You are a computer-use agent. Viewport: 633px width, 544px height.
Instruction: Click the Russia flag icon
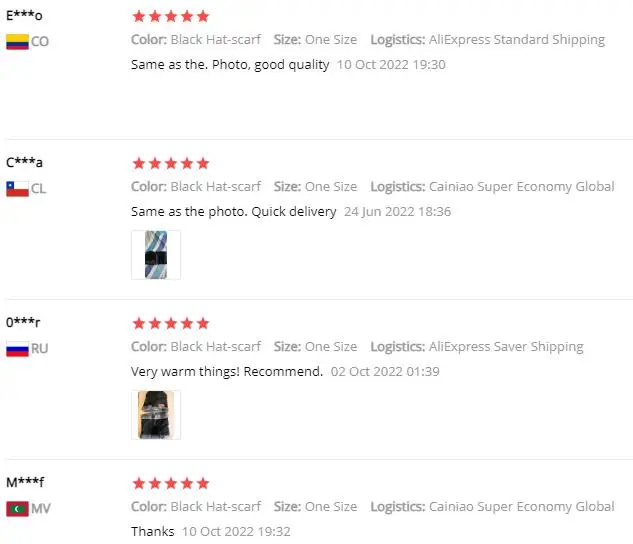(x=17, y=349)
